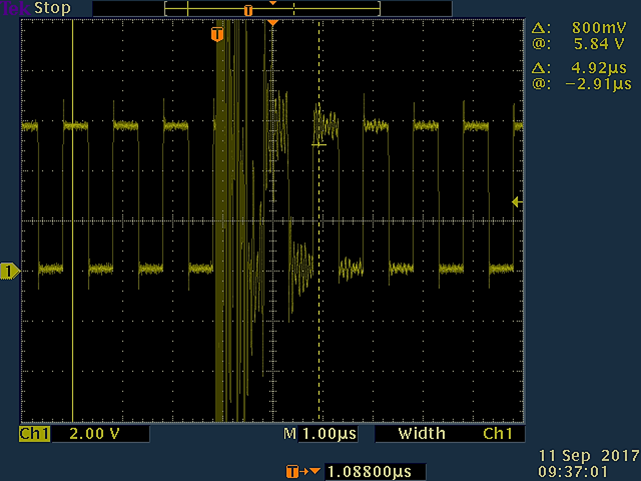The image size is (641, 481).
Task: Select the solid vertical time cursor line
Action: click(72, 221)
